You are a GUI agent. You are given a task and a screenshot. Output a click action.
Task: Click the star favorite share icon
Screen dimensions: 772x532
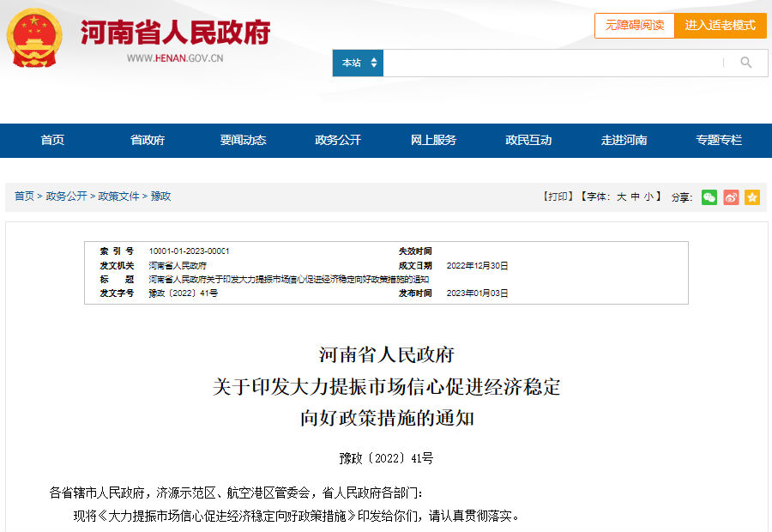(x=752, y=197)
